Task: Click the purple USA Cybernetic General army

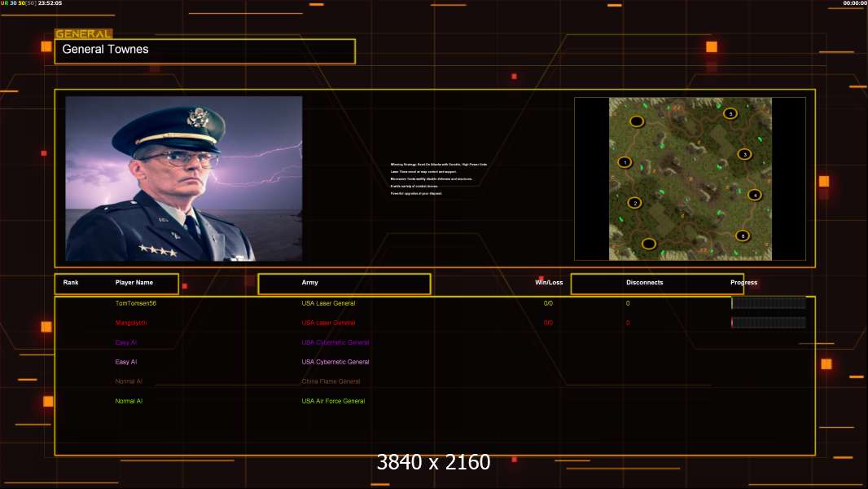Action: [335, 342]
